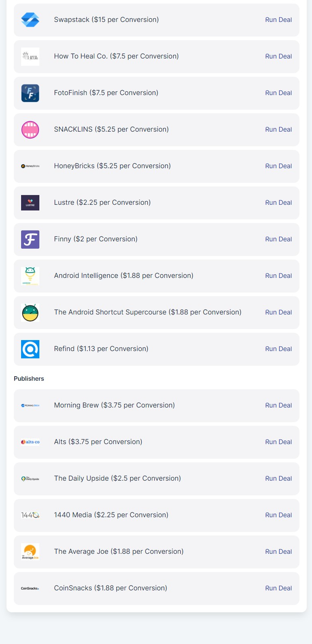Image resolution: width=312 pixels, height=644 pixels.
Task: Click the Publishers section heading
Action: [29, 379]
